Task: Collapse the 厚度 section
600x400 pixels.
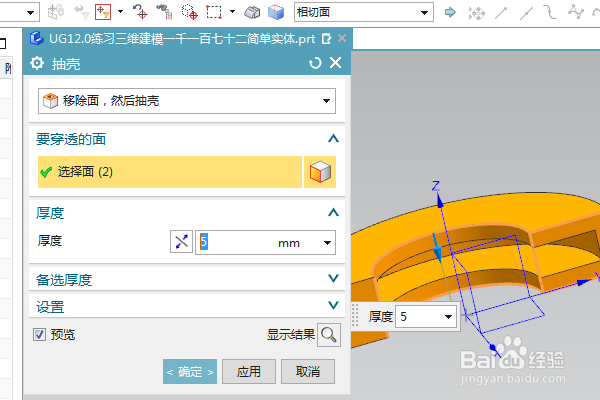Action: tap(333, 212)
